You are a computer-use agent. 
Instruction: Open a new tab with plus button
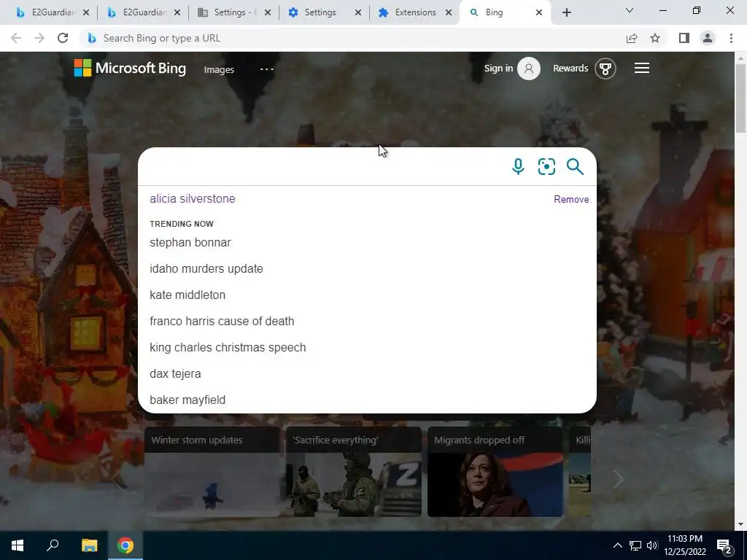[x=566, y=12]
